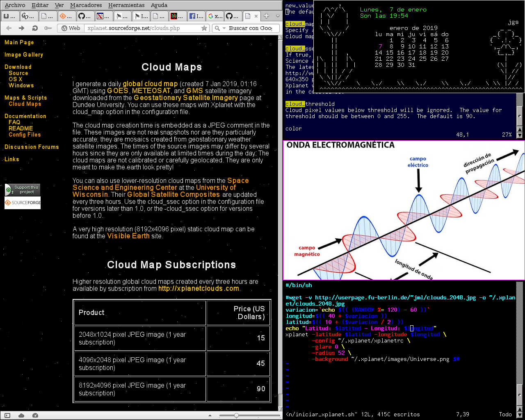Switch to the Google search tab

[215, 16]
